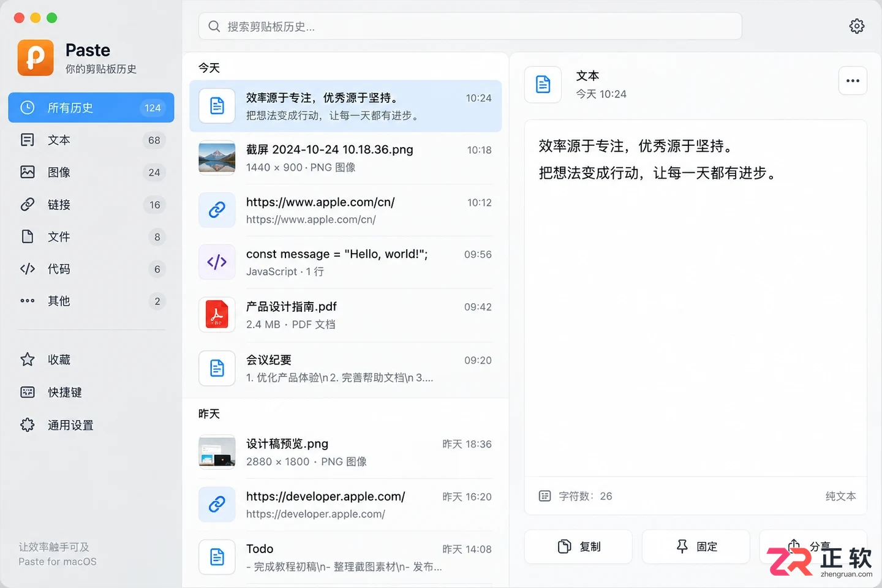Filter by 文本 category

click(x=91, y=140)
